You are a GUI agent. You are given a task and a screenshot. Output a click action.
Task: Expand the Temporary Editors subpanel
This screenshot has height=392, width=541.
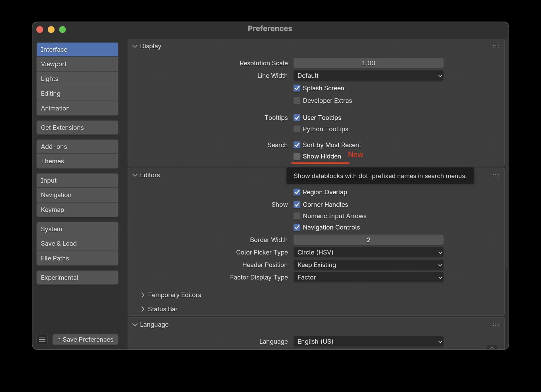point(143,295)
